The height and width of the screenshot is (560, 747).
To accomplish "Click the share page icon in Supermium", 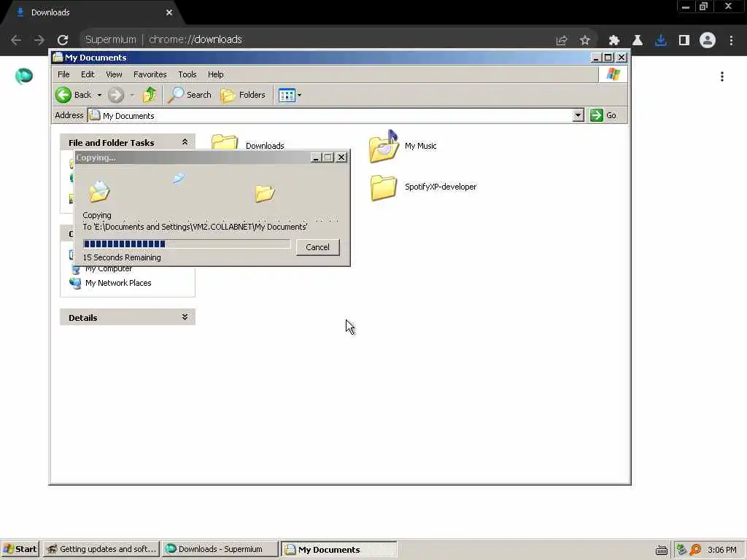I will 562,41.
